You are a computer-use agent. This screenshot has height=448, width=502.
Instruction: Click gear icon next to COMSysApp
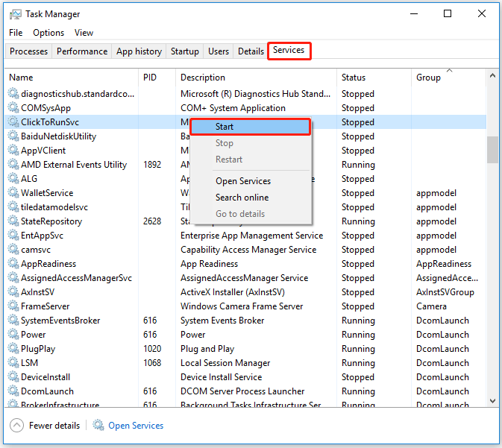(13, 107)
